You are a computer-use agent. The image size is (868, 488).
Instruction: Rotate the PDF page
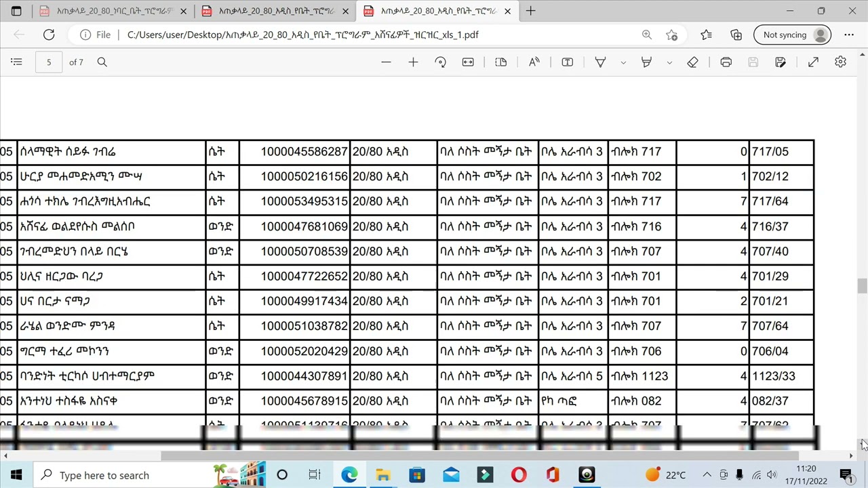[440, 62]
